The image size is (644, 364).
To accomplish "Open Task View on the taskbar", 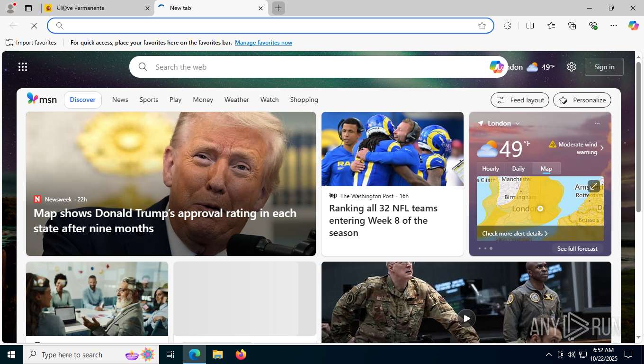I will pyautogui.click(x=170, y=355).
